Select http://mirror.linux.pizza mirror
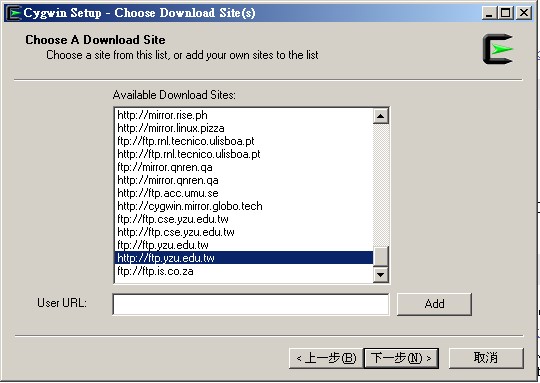Screen dimensions: 540x383 243,128
